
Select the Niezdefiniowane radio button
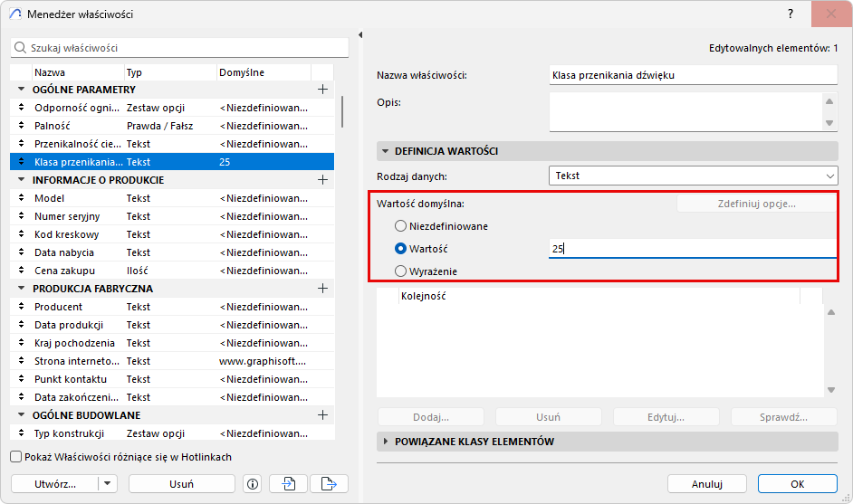[400, 225]
